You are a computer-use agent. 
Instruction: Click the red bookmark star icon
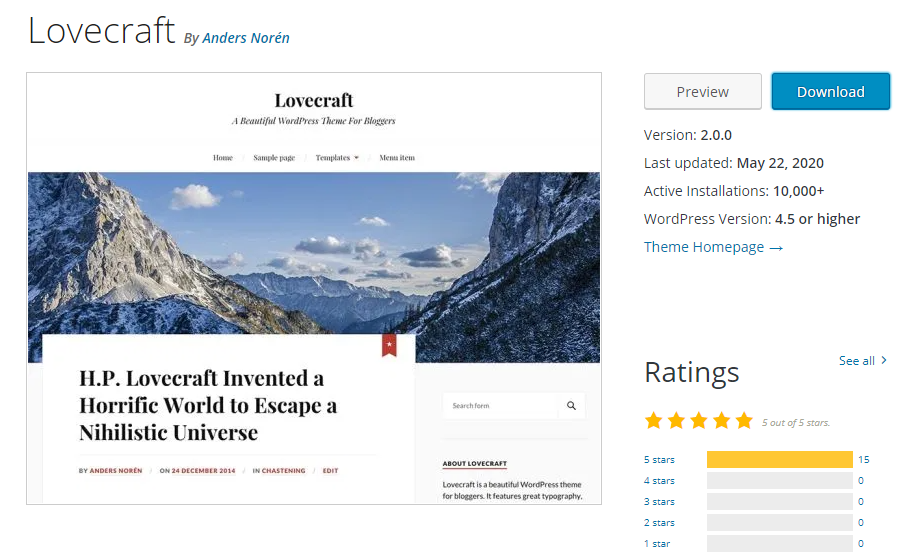point(389,345)
